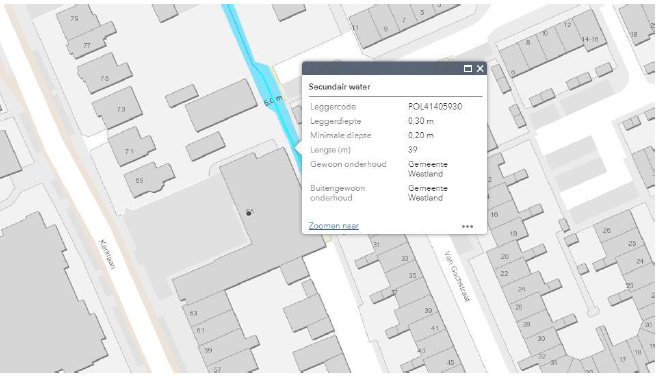The height and width of the screenshot is (377, 665).
Task: Click the Secundair water popup title
Action: (339, 87)
